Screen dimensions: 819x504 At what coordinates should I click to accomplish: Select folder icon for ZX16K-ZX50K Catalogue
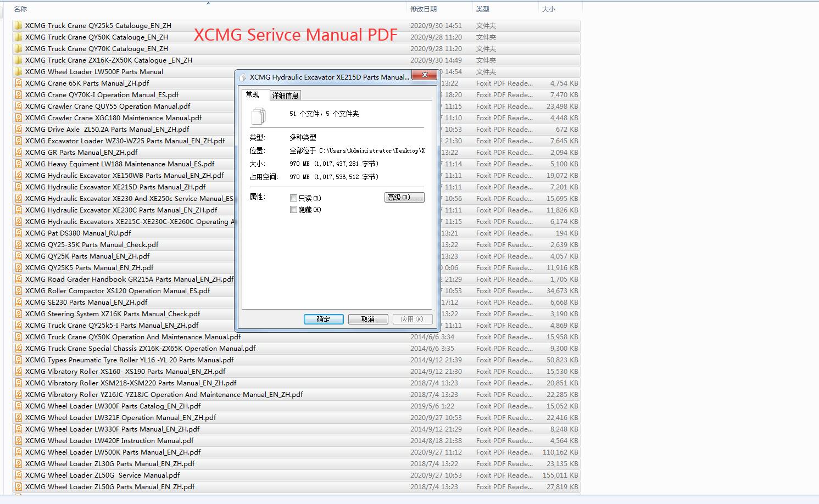click(19, 60)
